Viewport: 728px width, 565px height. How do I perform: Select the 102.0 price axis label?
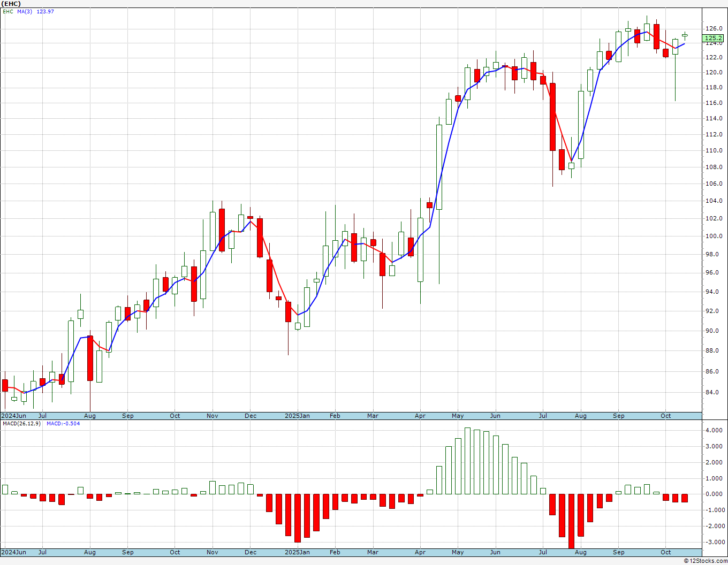point(714,219)
